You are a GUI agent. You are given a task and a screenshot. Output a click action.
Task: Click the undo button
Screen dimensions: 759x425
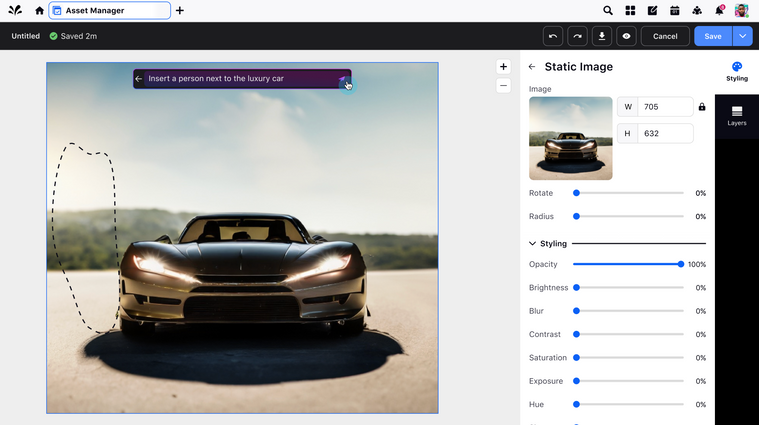553,36
